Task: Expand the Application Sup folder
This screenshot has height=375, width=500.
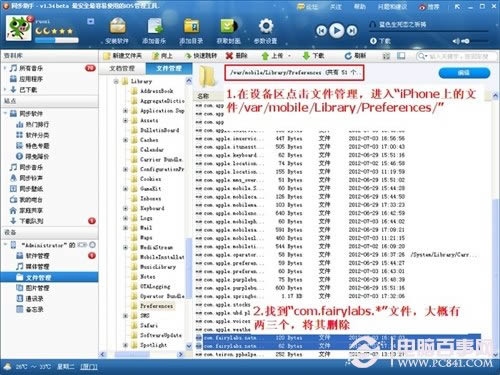Action: [x=125, y=111]
